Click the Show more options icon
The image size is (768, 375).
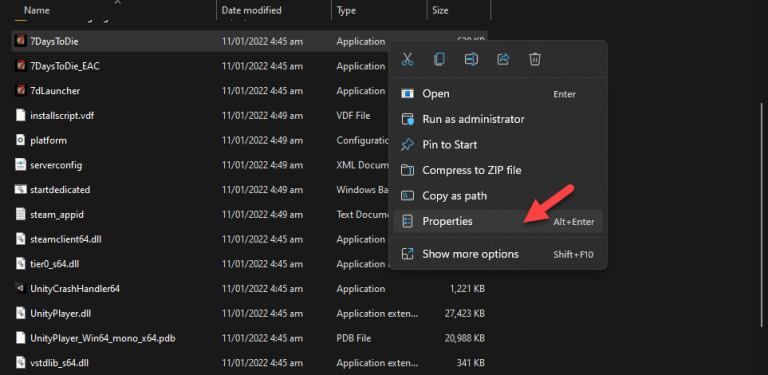pos(407,254)
